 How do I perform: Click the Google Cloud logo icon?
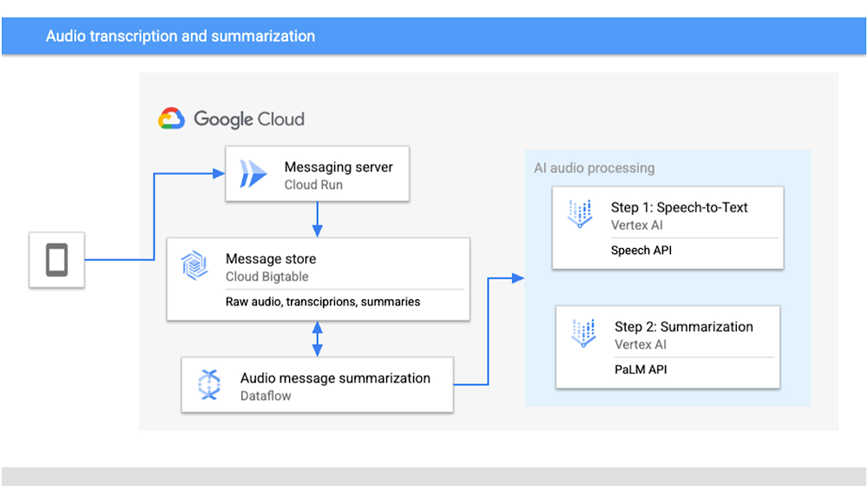click(x=171, y=118)
